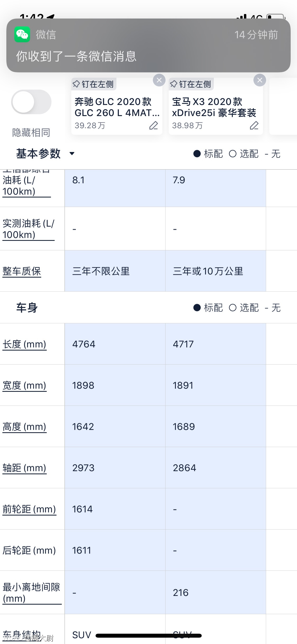This screenshot has width=297, height=644.
Task: Tap the WeChat icon in notification banner
Action: coord(22,34)
